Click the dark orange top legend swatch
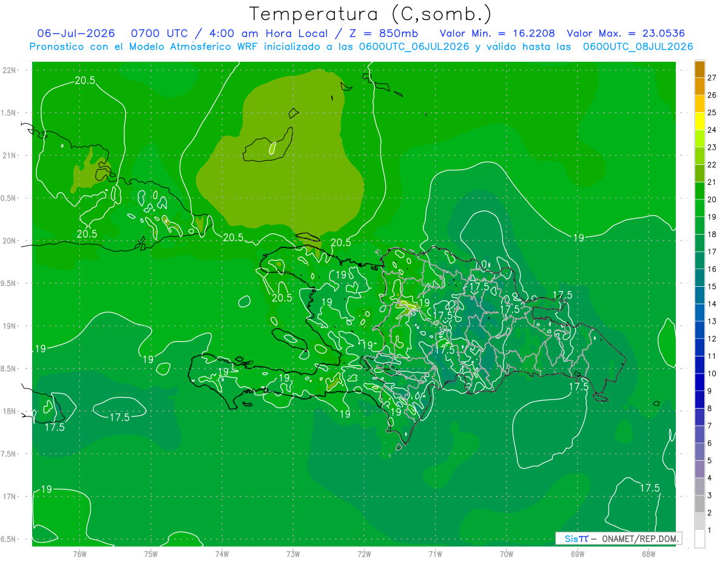This screenshot has width=728, height=562. pos(699,69)
